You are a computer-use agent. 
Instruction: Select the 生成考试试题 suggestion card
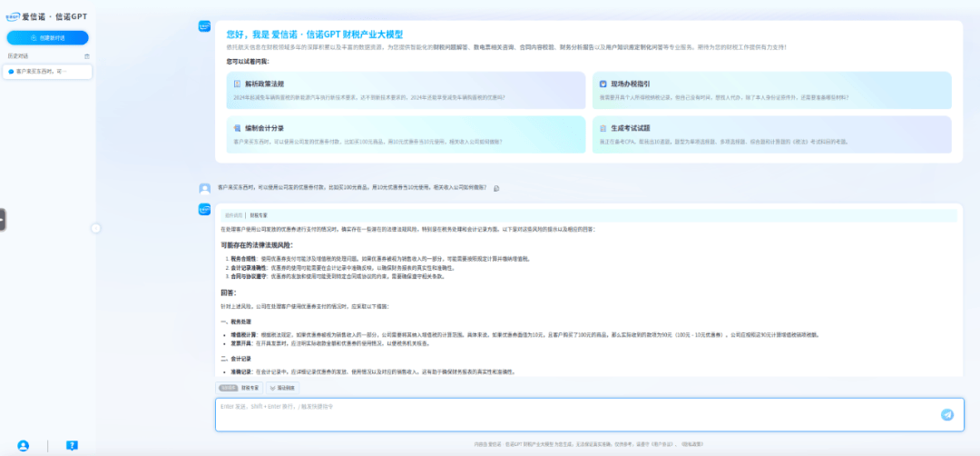(x=771, y=134)
